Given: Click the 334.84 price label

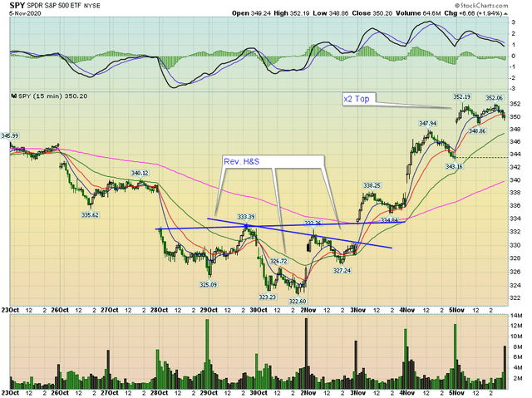Looking at the screenshot, I should (x=389, y=220).
